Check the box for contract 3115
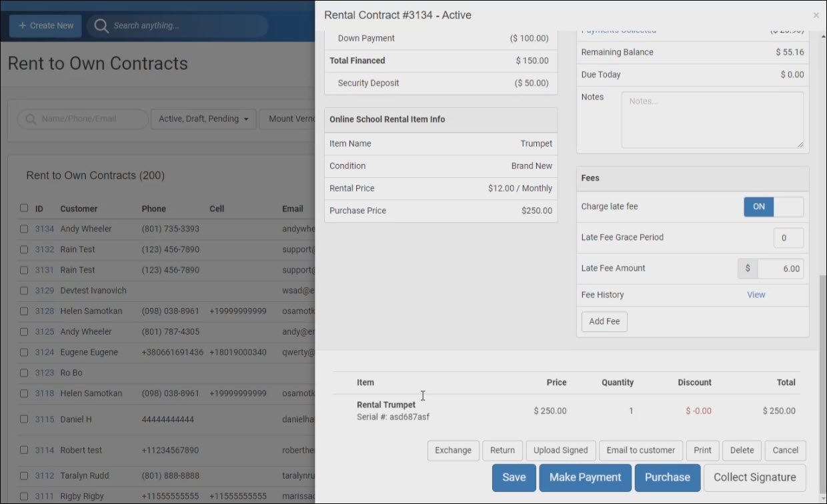Image resolution: width=827 pixels, height=504 pixels. (24, 419)
